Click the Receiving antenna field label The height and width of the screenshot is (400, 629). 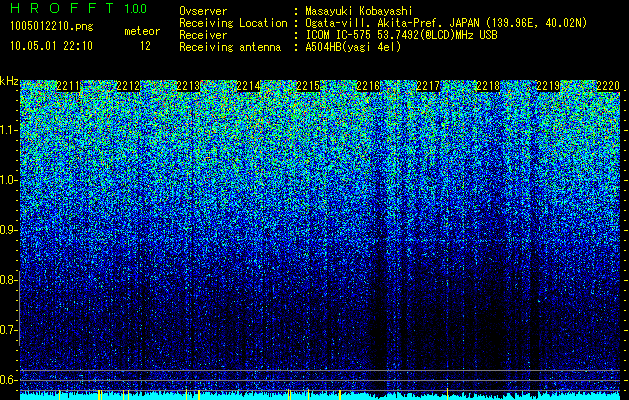[x=230, y=47]
